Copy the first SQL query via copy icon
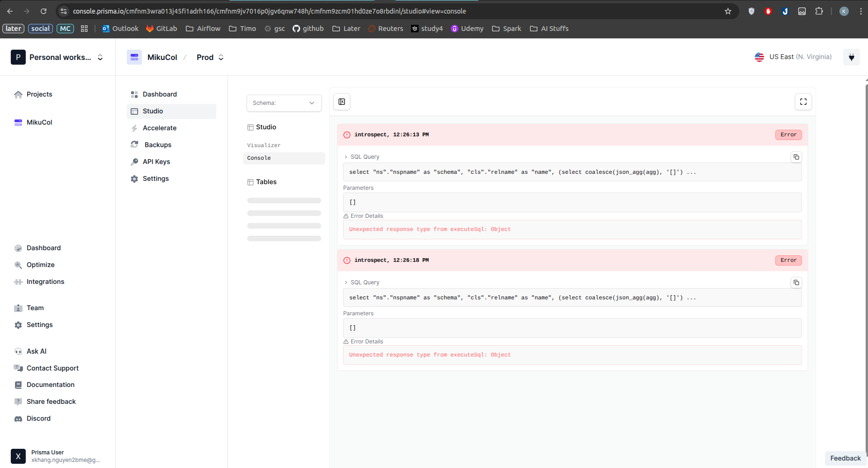 pyautogui.click(x=796, y=157)
